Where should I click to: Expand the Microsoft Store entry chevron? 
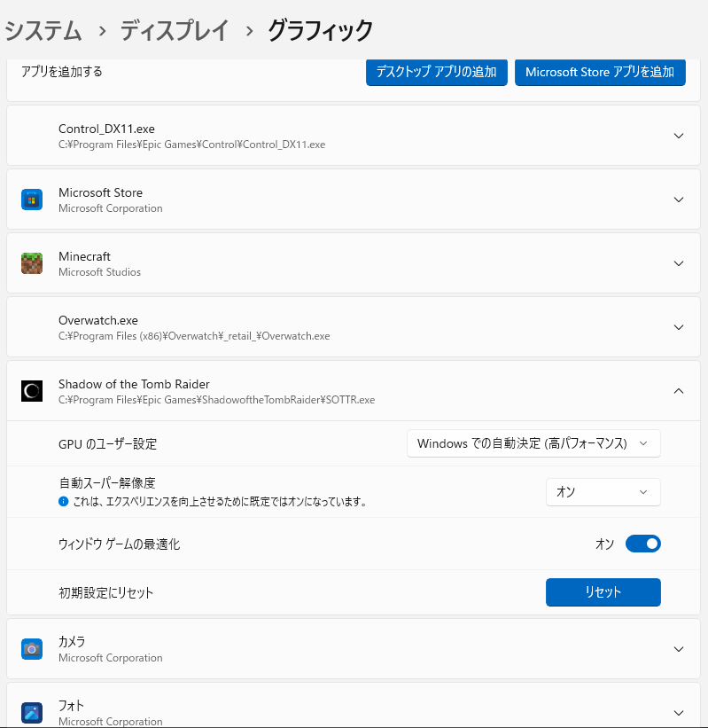coord(679,200)
